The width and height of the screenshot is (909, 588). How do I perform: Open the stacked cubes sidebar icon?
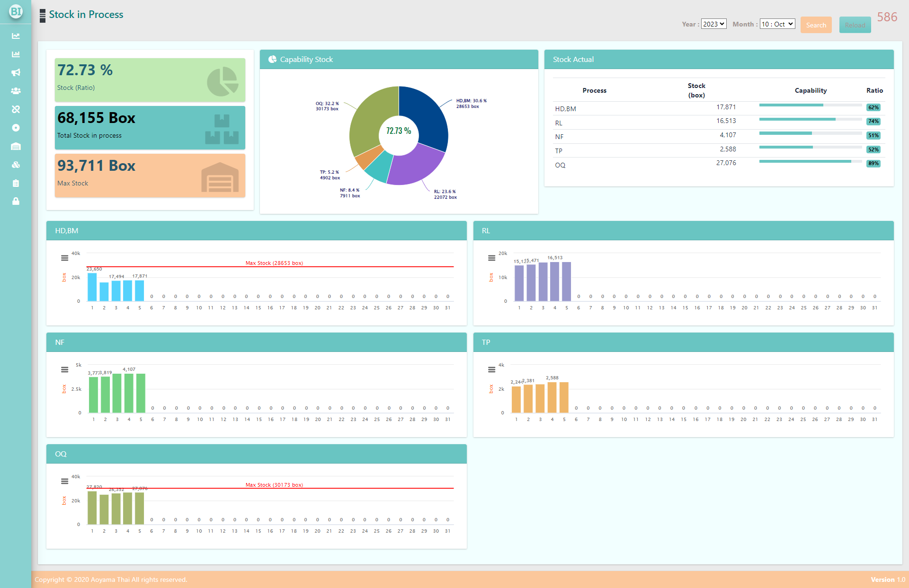[16, 165]
